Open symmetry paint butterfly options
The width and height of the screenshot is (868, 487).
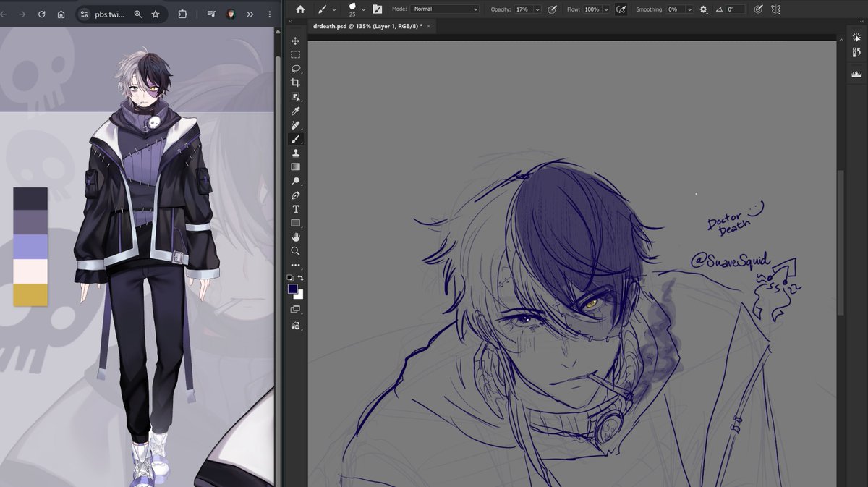point(776,9)
